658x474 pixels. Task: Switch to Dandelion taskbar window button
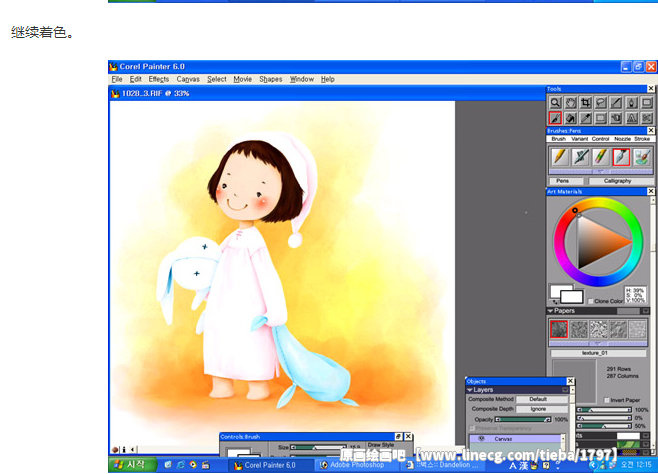pos(443,465)
